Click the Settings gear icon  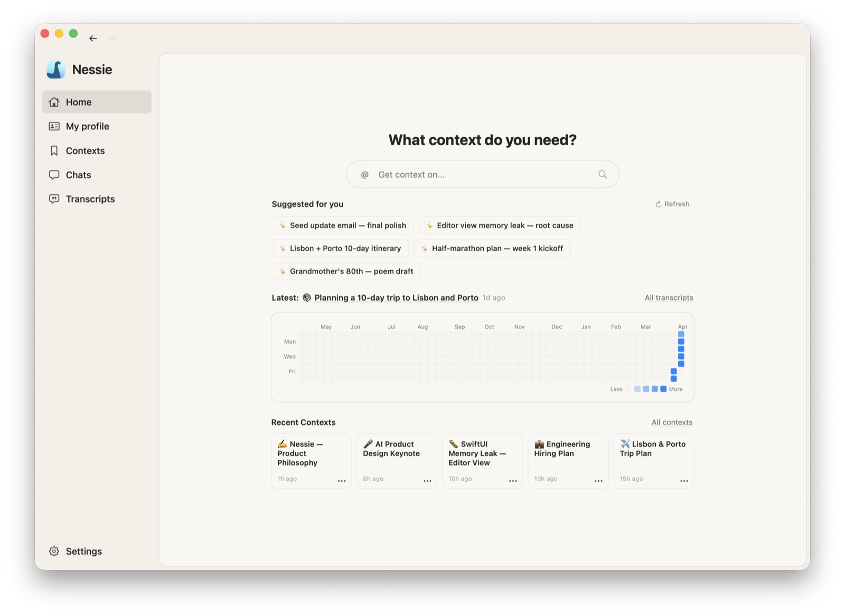(54, 551)
